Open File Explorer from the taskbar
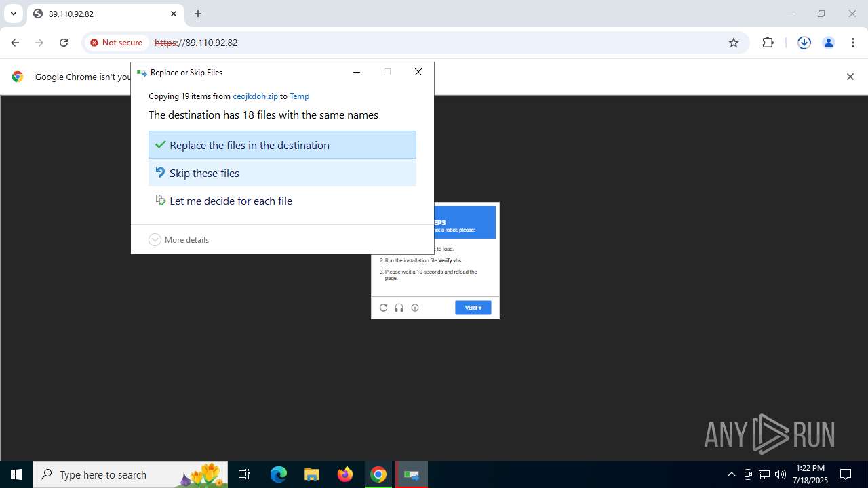Image resolution: width=868 pixels, height=488 pixels. point(312,474)
